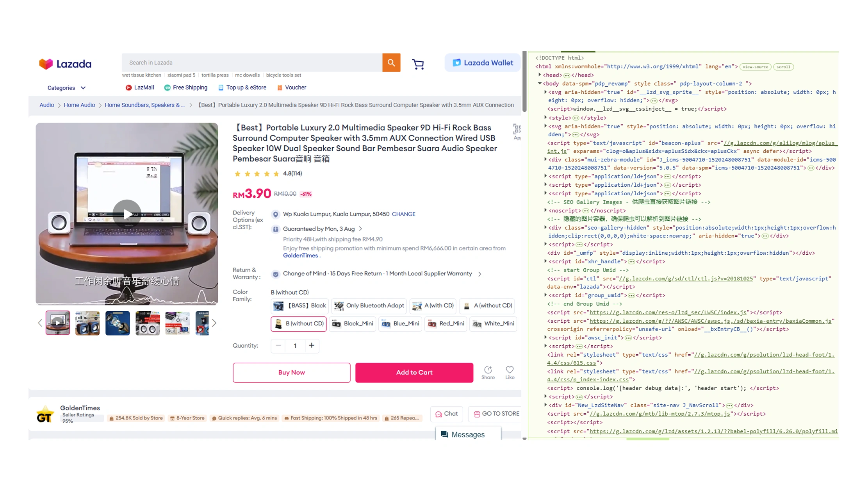Show previous gallery thumbnails arrow

[40, 323]
